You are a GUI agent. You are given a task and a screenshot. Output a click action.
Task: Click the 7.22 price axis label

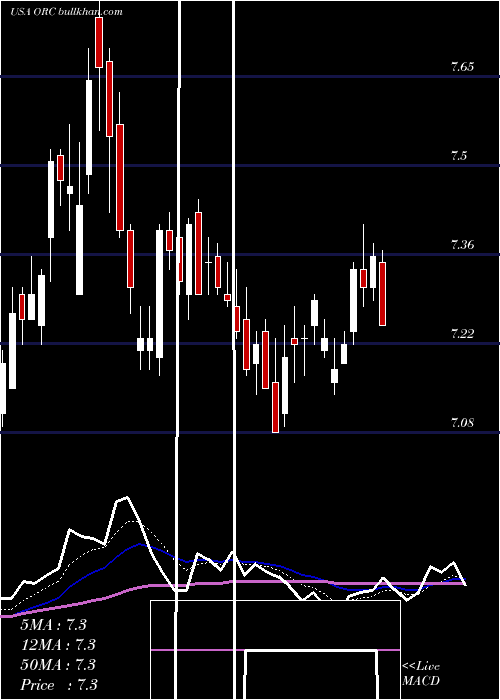coord(462,333)
